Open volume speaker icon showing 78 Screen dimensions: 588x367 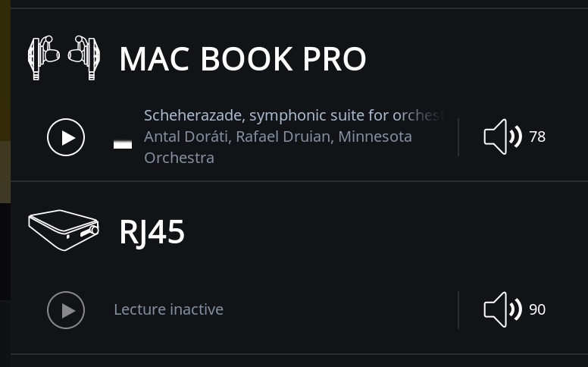[x=503, y=137]
